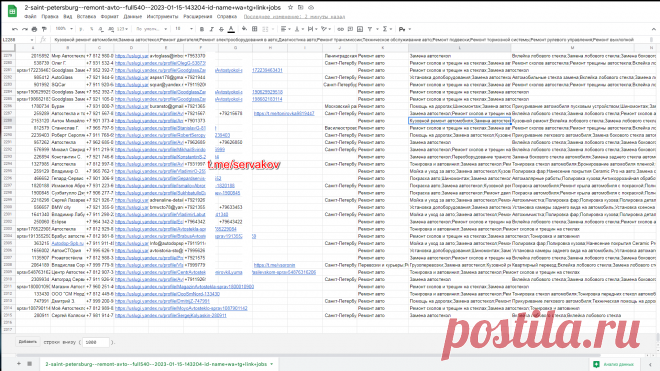Open the Данные menu
This screenshot has width=660, height=371.
133,16
